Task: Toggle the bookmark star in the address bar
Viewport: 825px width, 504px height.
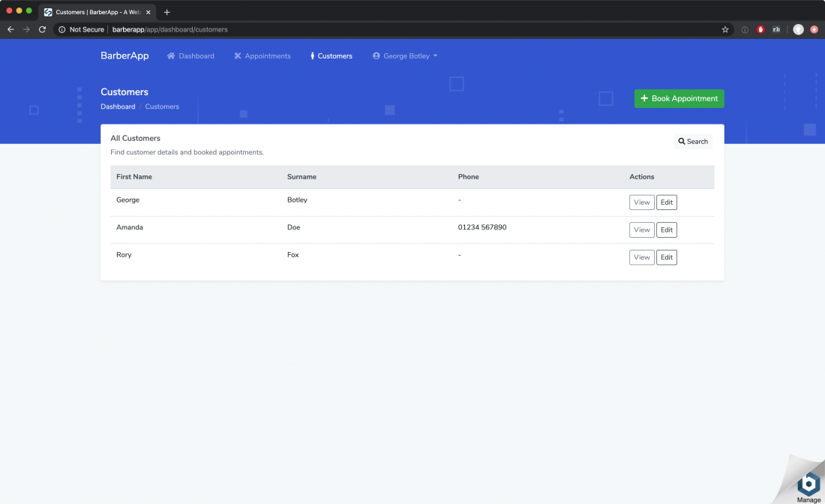Action: coord(724,29)
